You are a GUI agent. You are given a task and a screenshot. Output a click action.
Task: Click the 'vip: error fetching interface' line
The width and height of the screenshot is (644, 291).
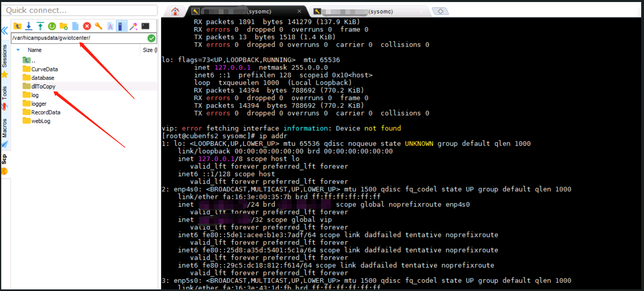(x=281, y=128)
